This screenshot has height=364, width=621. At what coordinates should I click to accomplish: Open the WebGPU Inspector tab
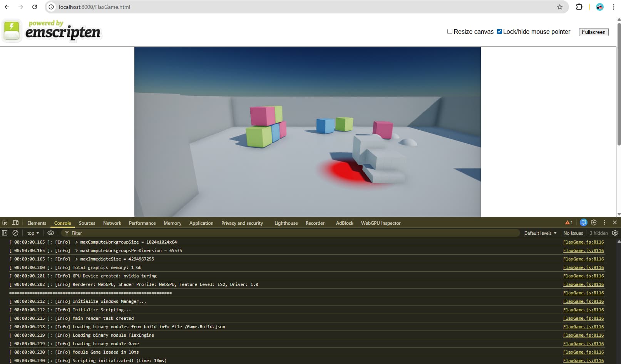380,223
